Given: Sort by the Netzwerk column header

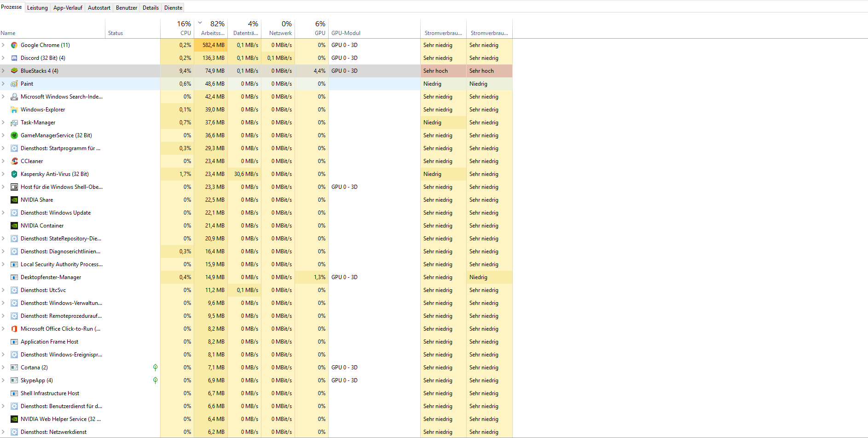Looking at the screenshot, I should click(x=278, y=29).
